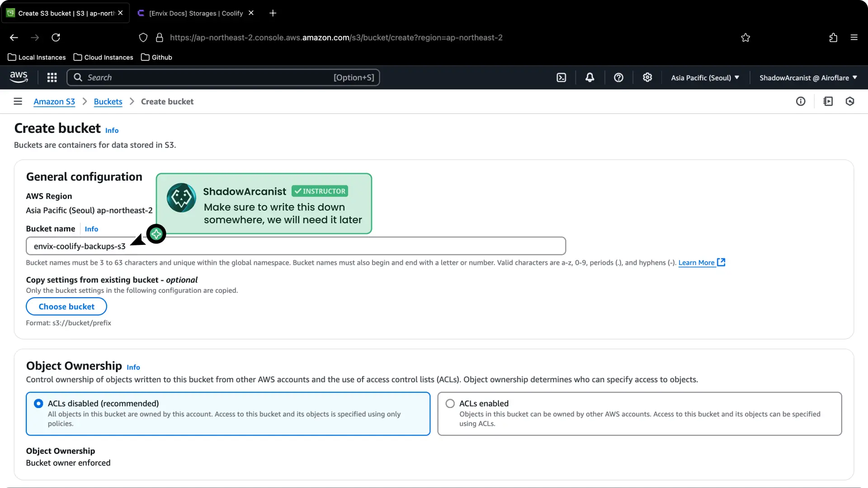868x488 pixels.
Task: Select the ACLs disabled recommended option
Action: point(38,404)
